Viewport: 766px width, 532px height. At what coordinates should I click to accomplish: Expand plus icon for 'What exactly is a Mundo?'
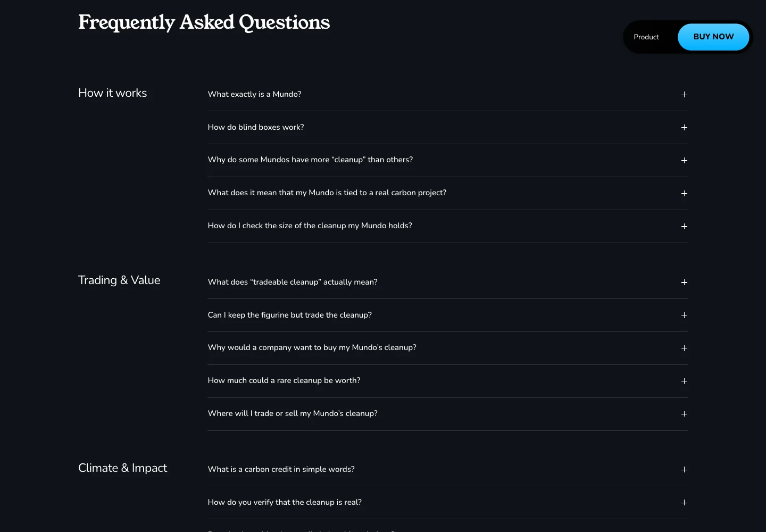[x=684, y=95]
